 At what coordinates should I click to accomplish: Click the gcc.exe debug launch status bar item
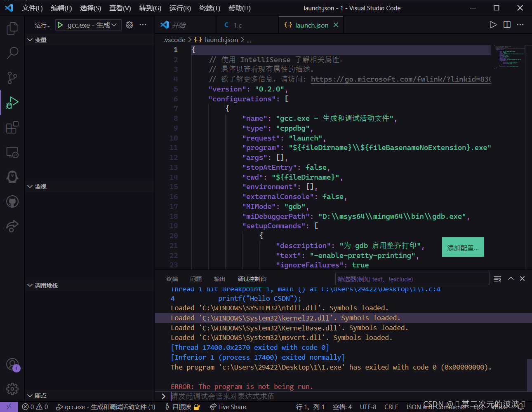coord(106,407)
